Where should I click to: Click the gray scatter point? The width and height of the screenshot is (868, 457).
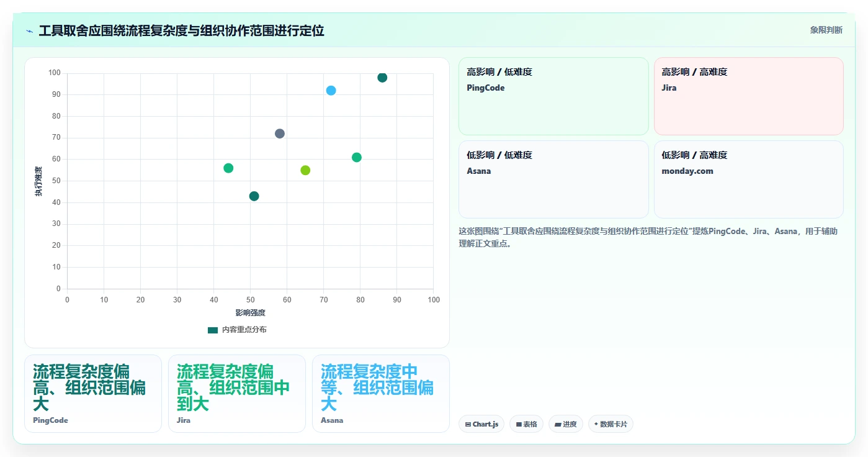coord(280,133)
